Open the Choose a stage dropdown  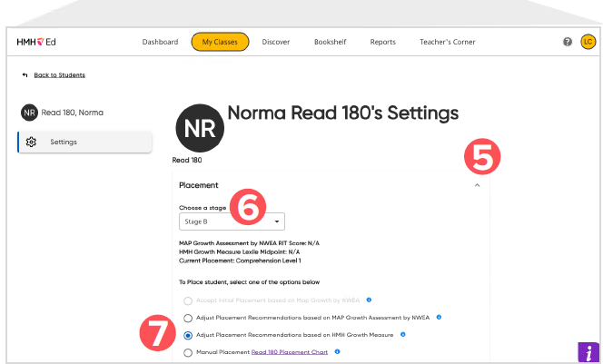(x=232, y=221)
